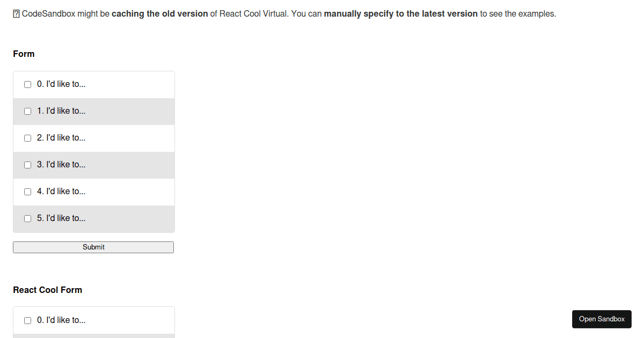Enable the "1. I'd like to..." checkbox

point(27,111)
